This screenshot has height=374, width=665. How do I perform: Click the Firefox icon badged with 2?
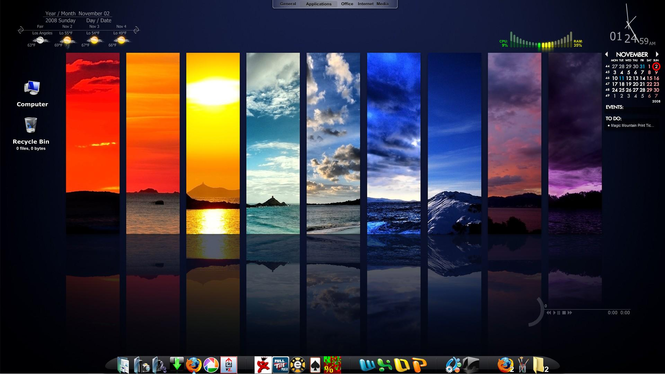[506, 365]
